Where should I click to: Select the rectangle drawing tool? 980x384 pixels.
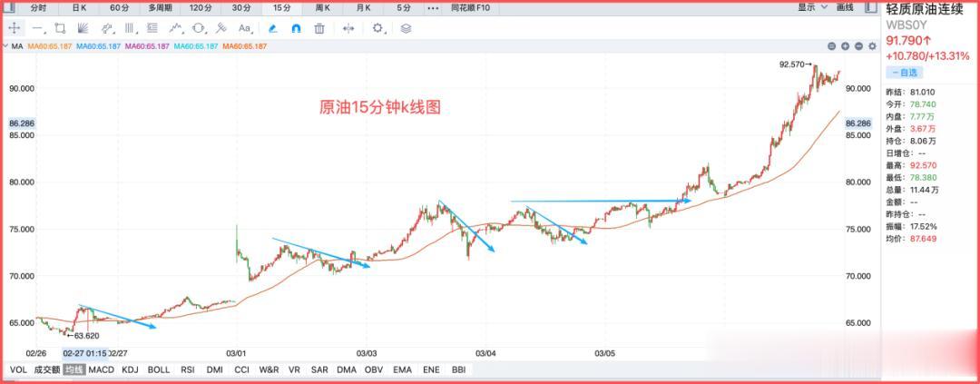pos(60,28)
